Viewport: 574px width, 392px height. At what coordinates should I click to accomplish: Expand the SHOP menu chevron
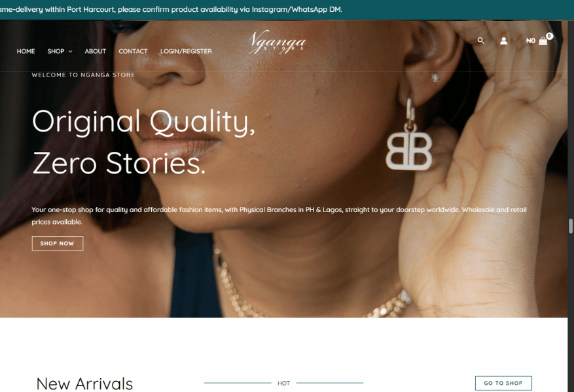(x=70, y=52)
